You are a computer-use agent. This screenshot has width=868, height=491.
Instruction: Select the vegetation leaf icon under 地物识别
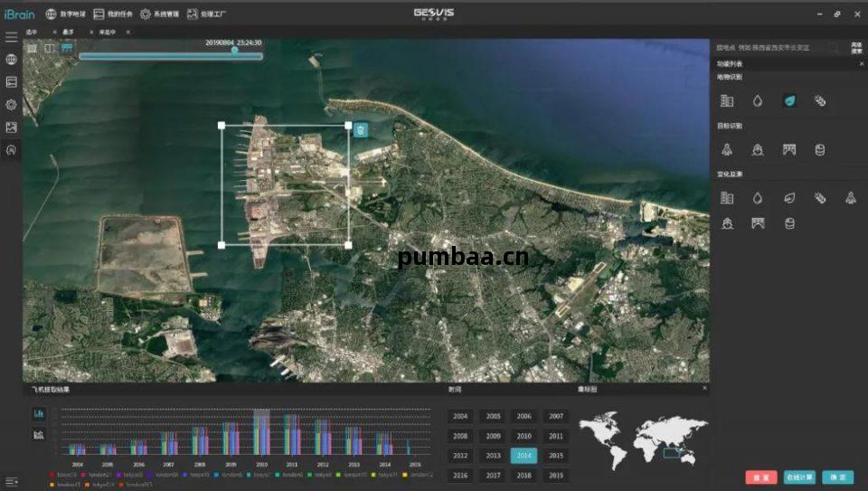[x=789, y=100]
